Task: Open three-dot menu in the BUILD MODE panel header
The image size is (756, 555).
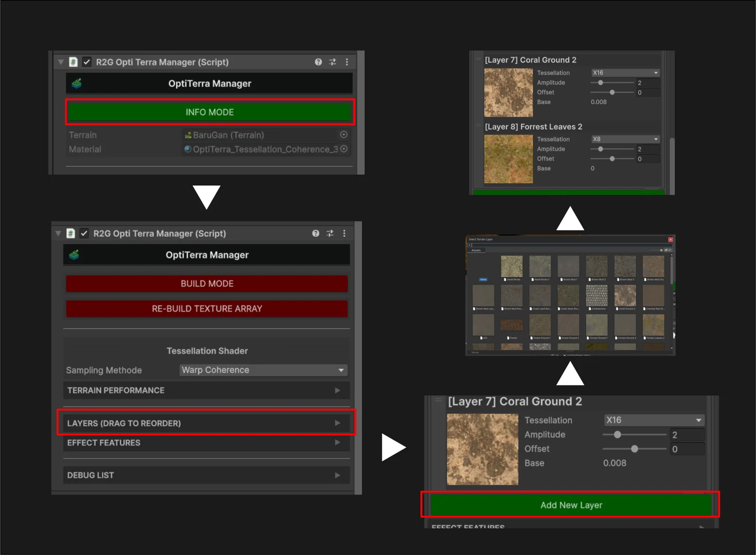Action: [344, 233]
